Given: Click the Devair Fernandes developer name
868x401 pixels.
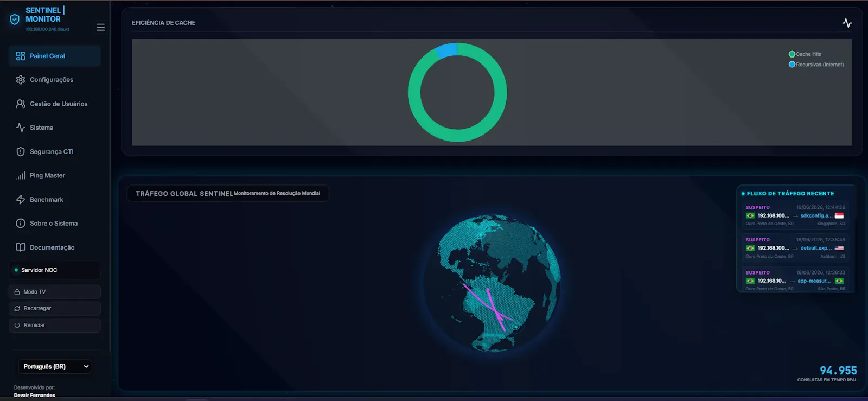Looking at the screenshot, I should 35,395.
